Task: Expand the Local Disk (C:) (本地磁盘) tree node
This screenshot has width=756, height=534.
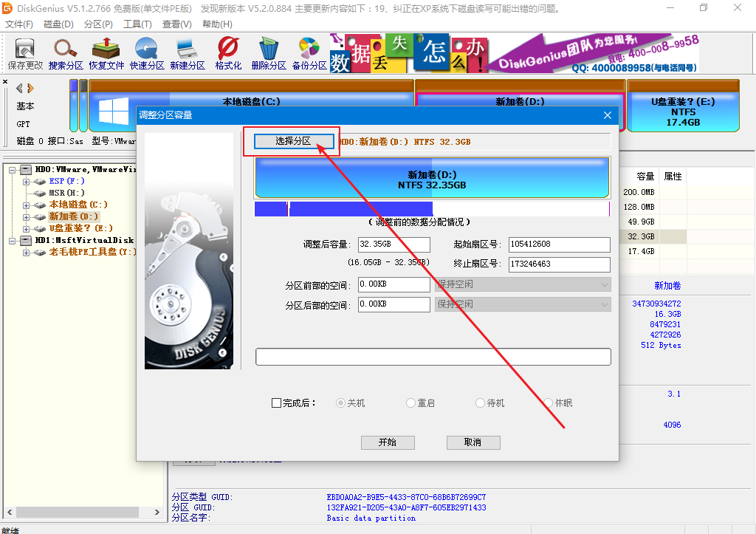Action: [x=26, y=205]
